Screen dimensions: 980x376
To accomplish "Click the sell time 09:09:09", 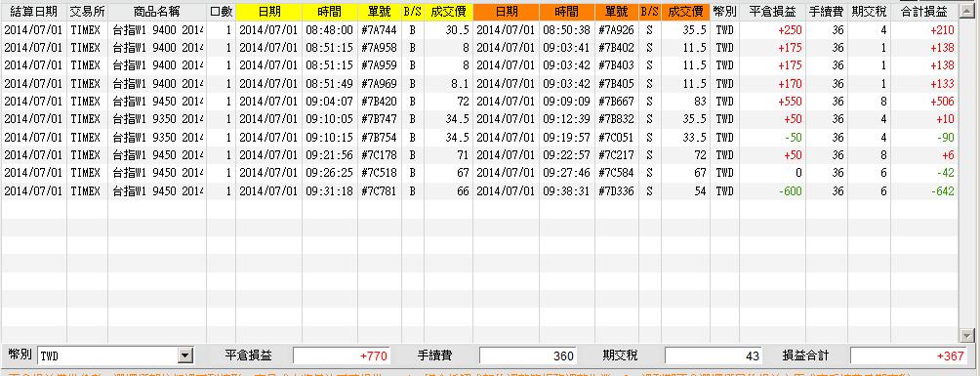I will (x=566, y=101).
